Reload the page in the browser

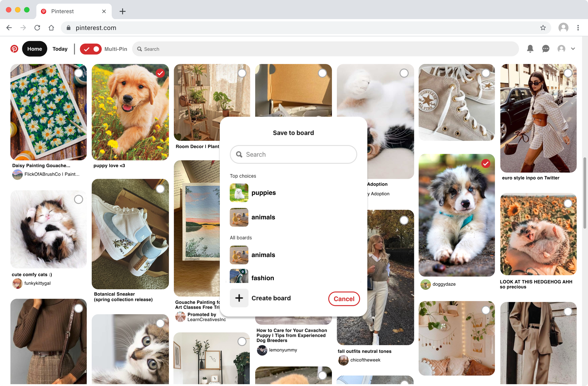click(37, 28)
